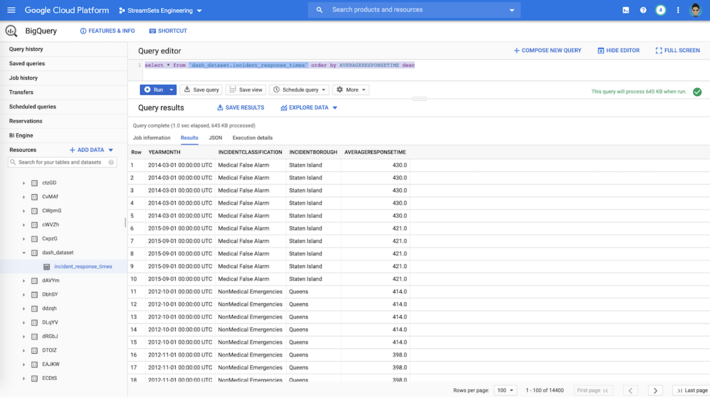Viewport: 710px width, 398px height.
Task: Expand the ECDtS dataset node
Action: pyautogui.click(x=24, y=379)
